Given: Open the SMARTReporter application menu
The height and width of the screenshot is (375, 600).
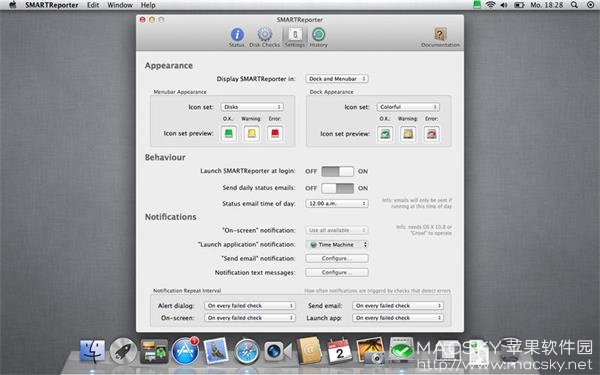Looking at the screenshot, I should 52,5.
